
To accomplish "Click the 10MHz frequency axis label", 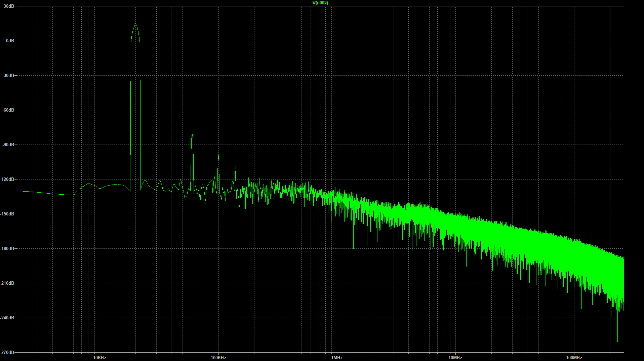I will pyautogui.click(x=455, y=358).
